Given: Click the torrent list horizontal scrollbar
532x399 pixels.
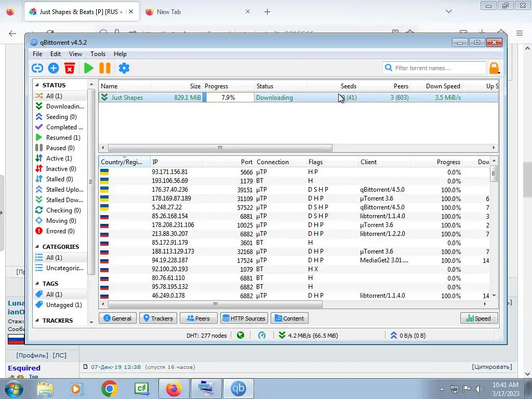Looking at the screenshot, I should [x=220, y=148].
